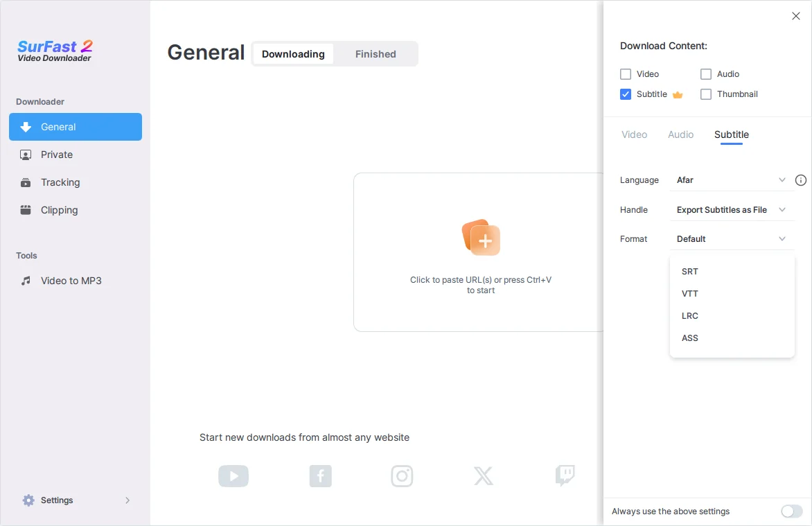Go to the Tracking section

click(x=76, y=182)
